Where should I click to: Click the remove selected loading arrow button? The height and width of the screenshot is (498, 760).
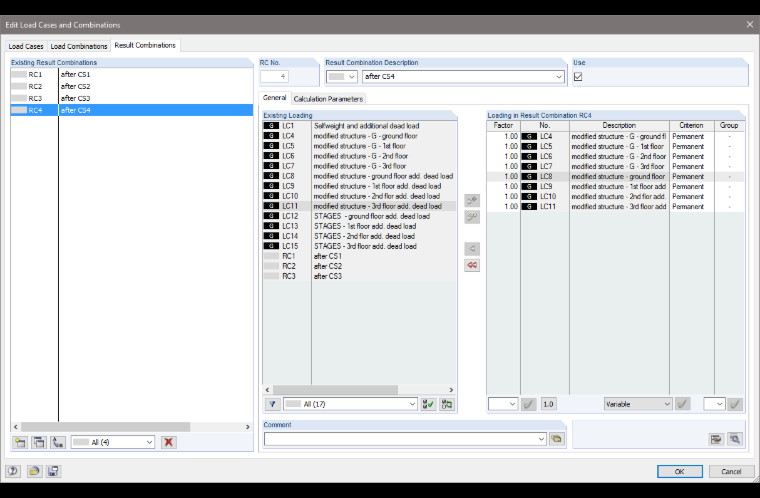(472, 249)
